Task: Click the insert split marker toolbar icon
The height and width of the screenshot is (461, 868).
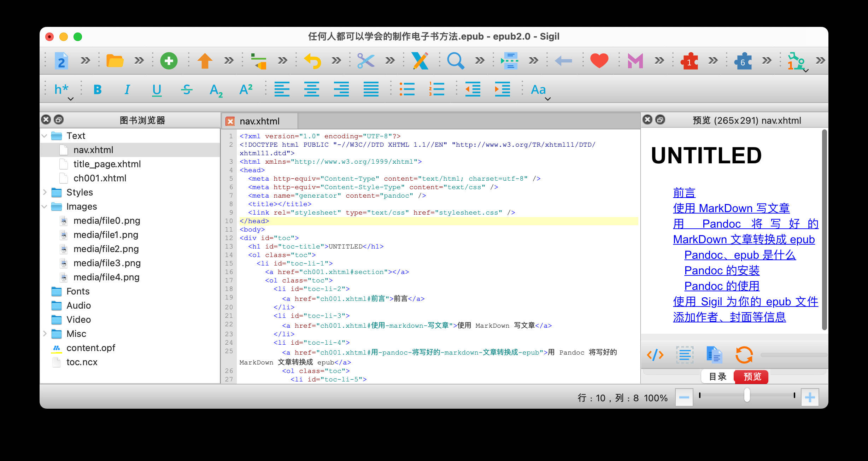Action: click(x=510, y=61)
